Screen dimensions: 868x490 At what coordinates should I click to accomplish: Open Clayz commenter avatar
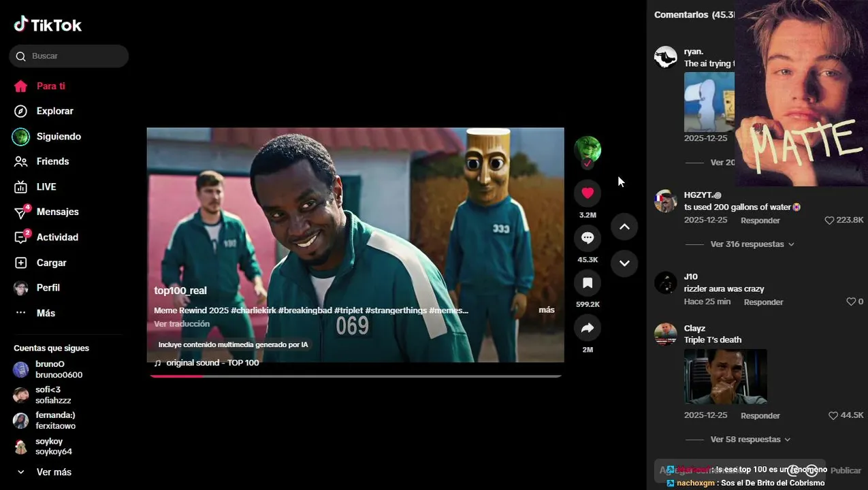tap(665, 334)
